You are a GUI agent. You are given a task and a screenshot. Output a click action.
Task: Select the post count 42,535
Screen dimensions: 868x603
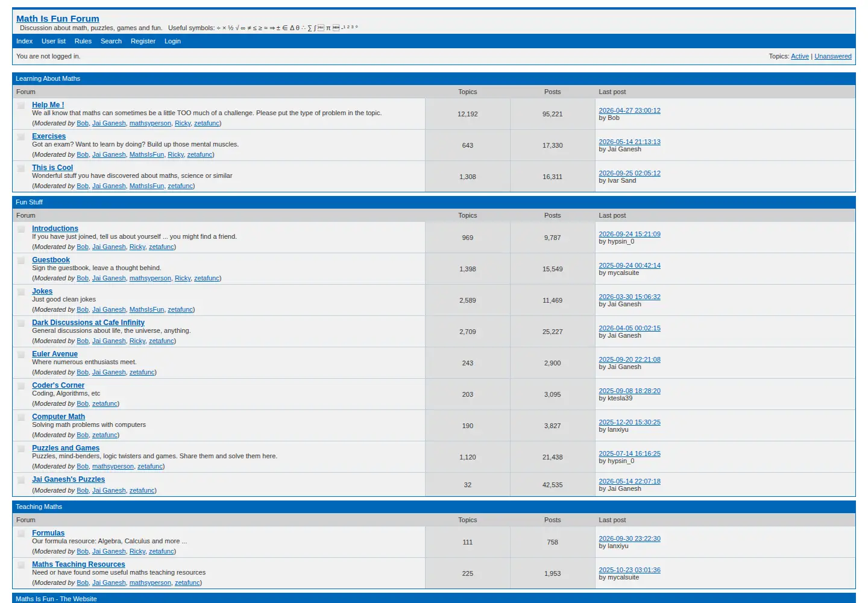[x=552, y=485]
